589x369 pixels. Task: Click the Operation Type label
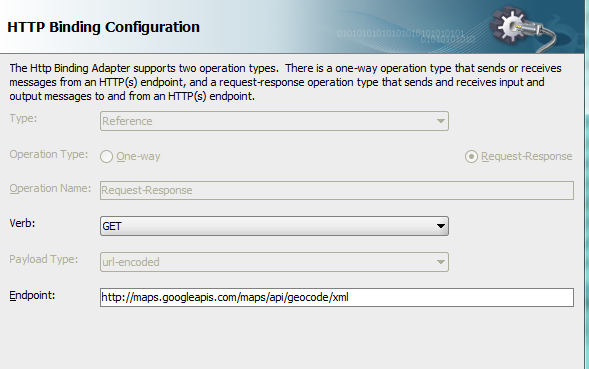[x=48, y=154]
